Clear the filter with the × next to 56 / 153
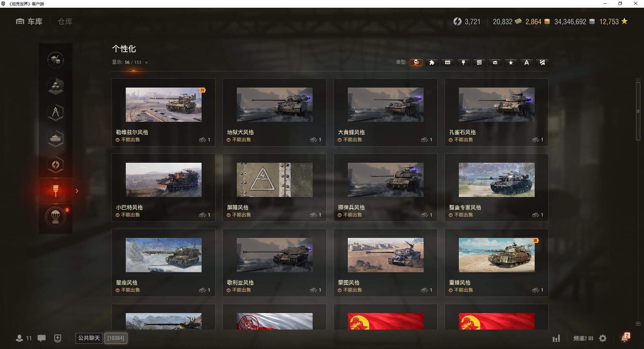 point(146,62)
